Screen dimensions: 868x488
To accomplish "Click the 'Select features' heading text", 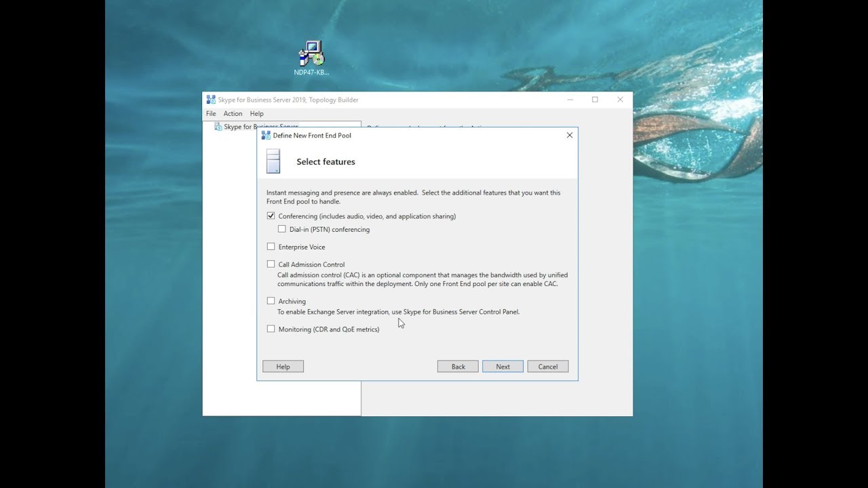I will [x=325, y=162].
